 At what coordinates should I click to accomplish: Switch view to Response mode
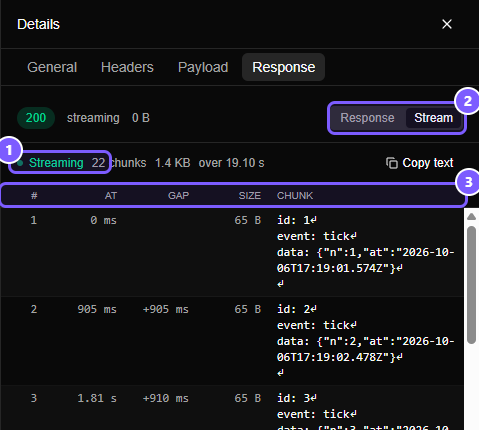367,118
